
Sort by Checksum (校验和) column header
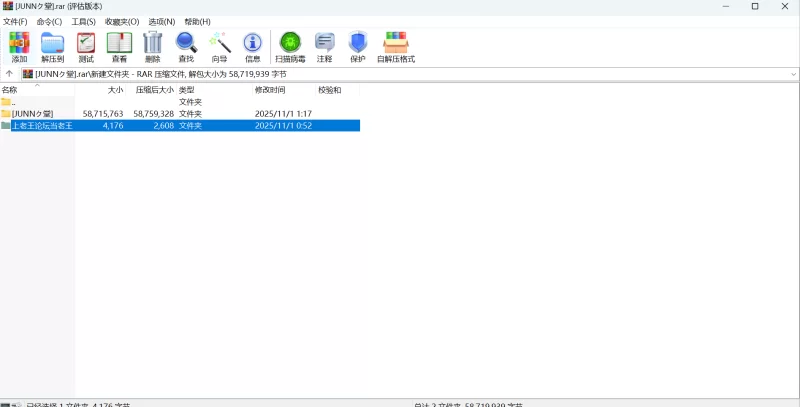(337, 90)
